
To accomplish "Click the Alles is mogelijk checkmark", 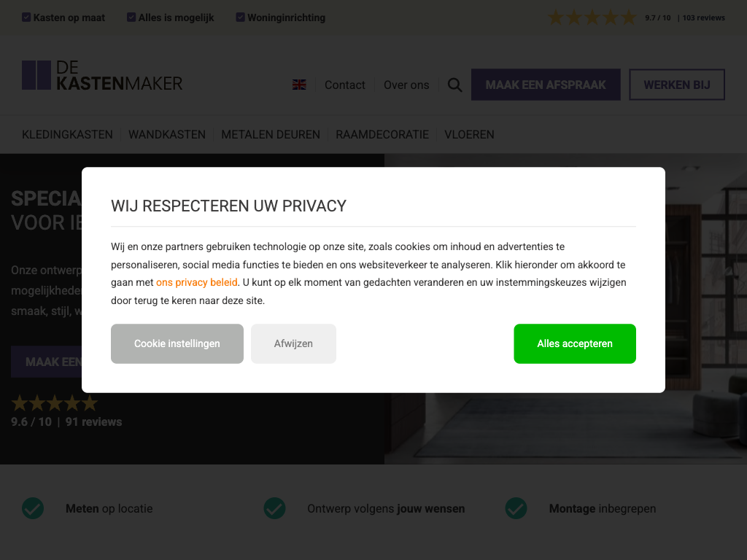I will (x=131, y=17).
